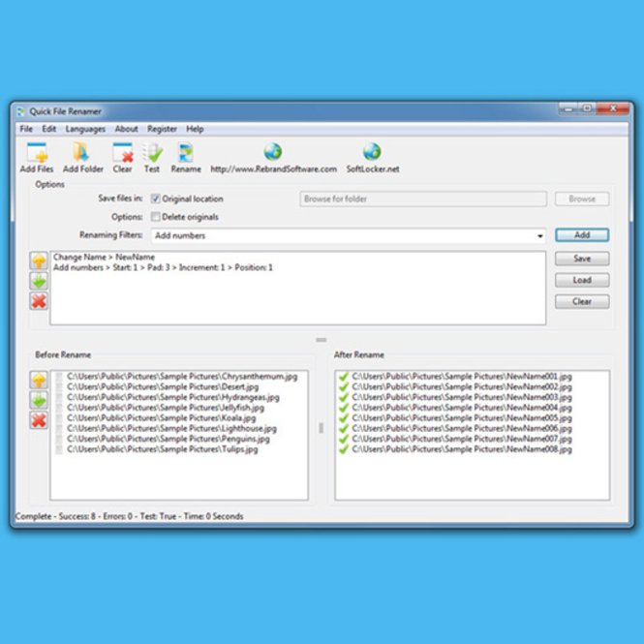644x644 pixels.
Task: Select Tulips.jpg in Before Rename list
Action: pyautogui.click(x=163, y=449)
